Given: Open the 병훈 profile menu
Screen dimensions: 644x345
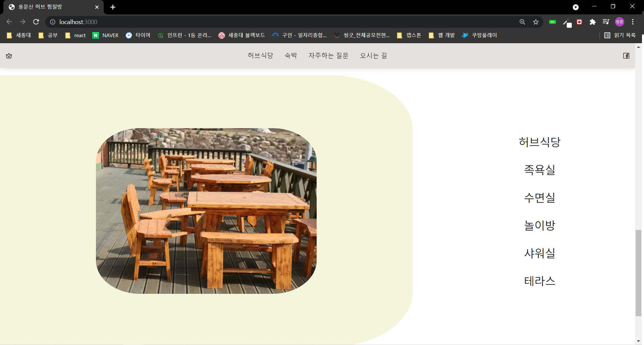Looking at the screenshot, I should pyautogui.click(x=619, y=22).
